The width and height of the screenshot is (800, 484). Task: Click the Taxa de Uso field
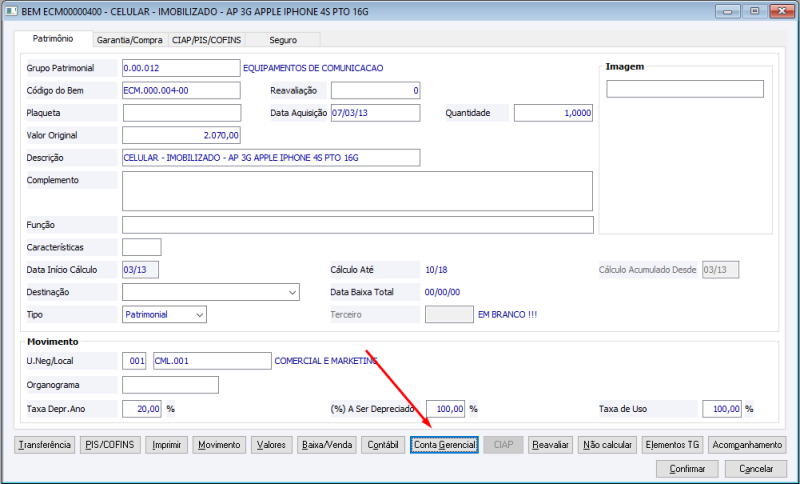click(722, 409)
